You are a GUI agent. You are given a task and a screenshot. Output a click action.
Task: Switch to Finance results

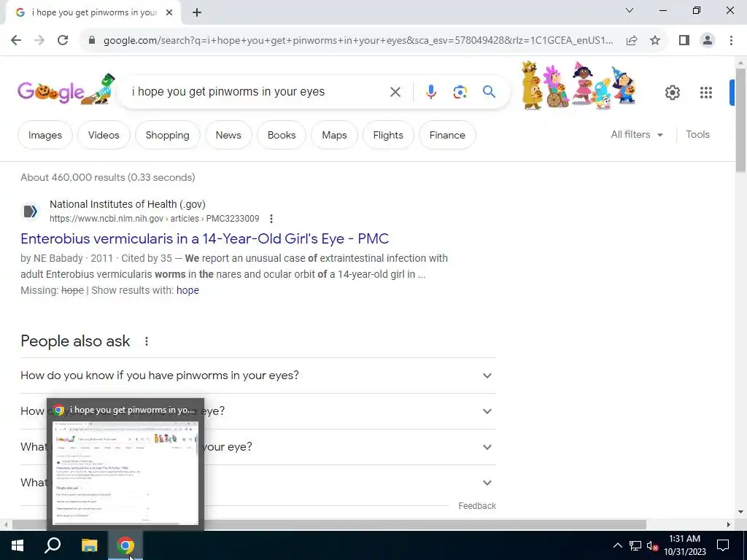447,135
